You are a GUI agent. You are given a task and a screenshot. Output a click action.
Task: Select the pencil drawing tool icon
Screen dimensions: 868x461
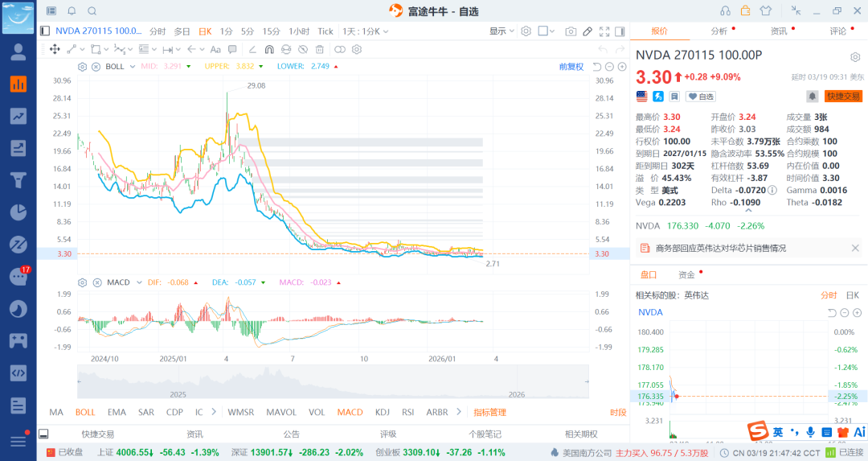tap(588, 31)
